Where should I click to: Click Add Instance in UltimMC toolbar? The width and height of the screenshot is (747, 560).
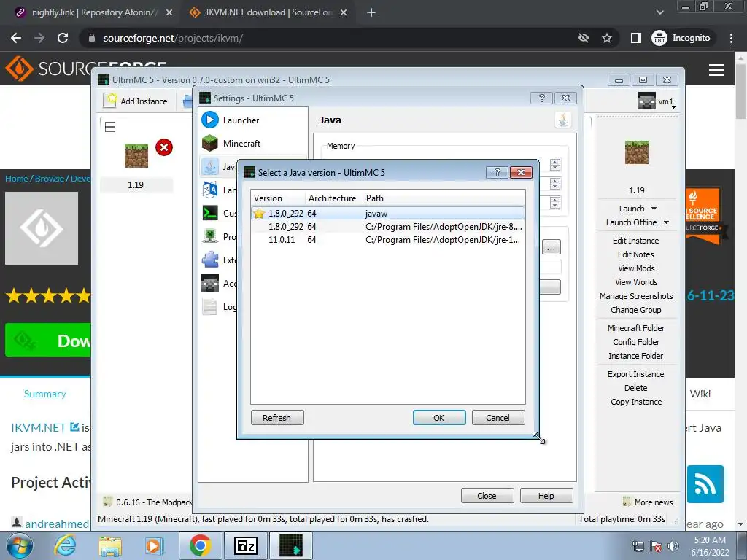point(136,101)
